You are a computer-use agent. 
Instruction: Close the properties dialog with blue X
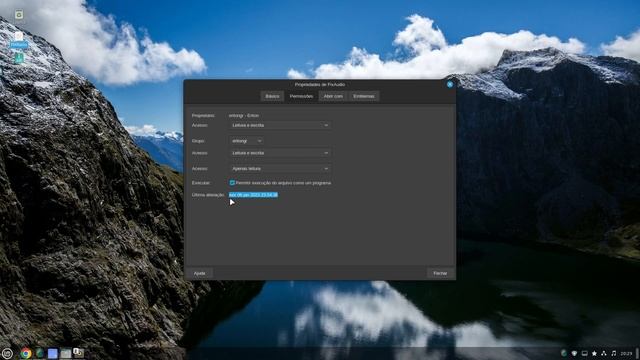click(x=450, y=84)
